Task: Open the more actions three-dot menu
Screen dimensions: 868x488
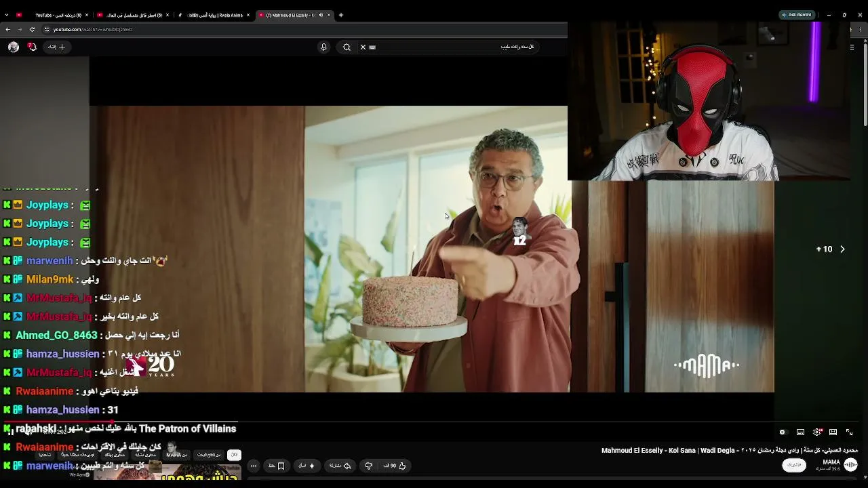Action: (x=254, y=466)
